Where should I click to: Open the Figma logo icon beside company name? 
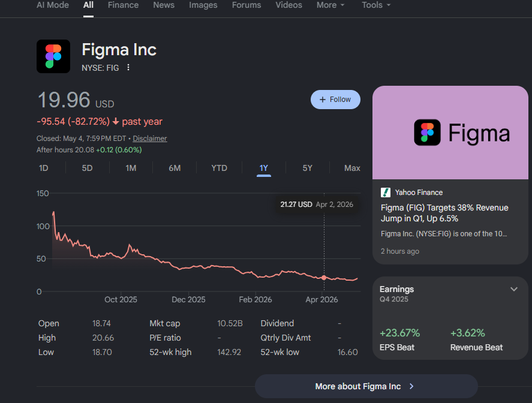tap(53, 56)
